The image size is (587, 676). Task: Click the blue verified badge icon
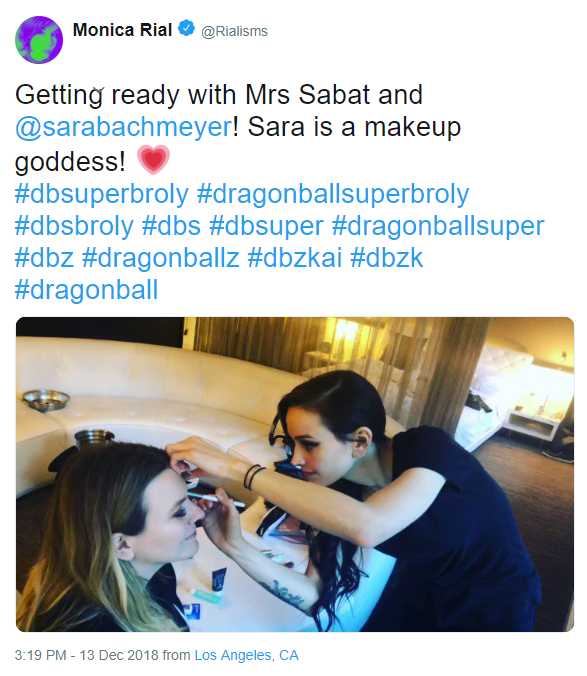(x=186, y=29)
